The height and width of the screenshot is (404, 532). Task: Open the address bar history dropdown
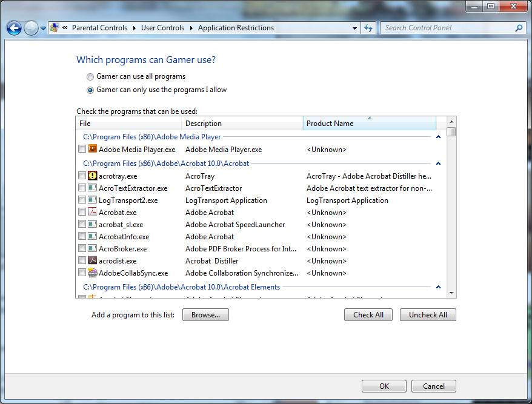[x=354, y=28]
